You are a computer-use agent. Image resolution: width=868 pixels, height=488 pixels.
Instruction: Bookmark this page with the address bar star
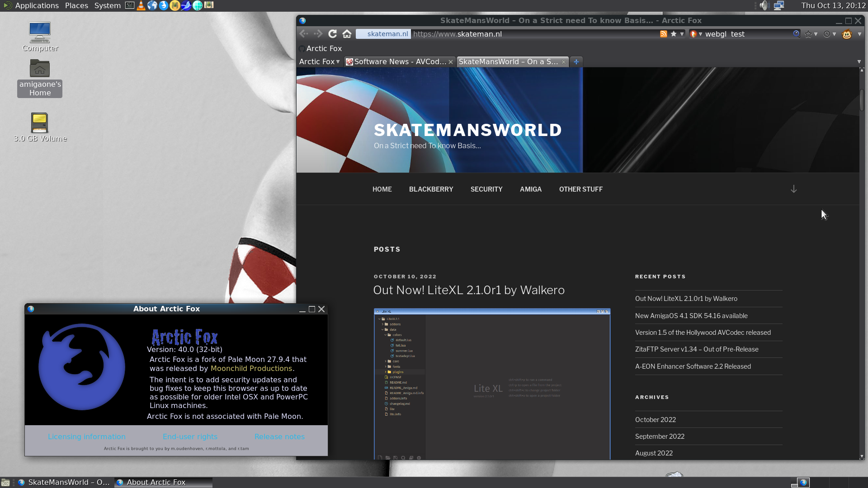point(674,34)
